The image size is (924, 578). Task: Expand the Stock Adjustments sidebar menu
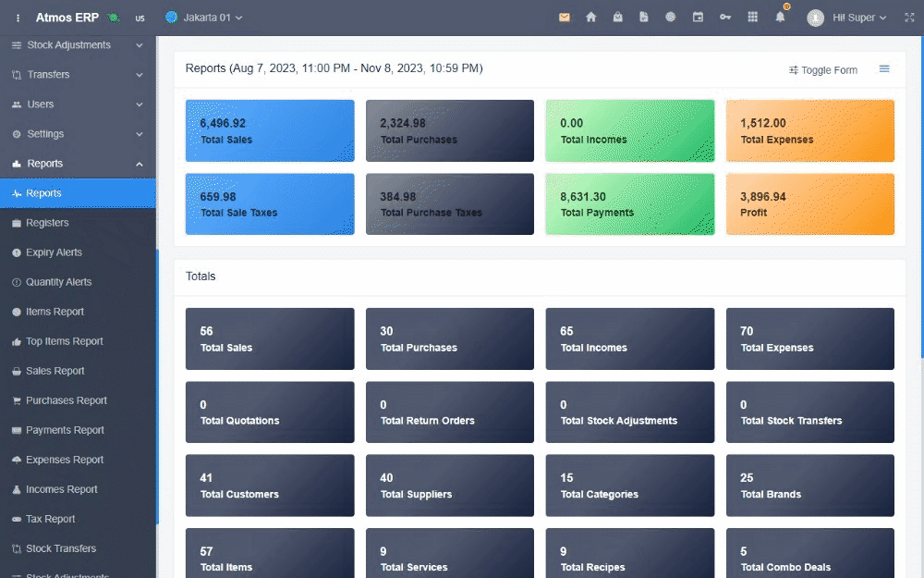click(x=78, y=44)
